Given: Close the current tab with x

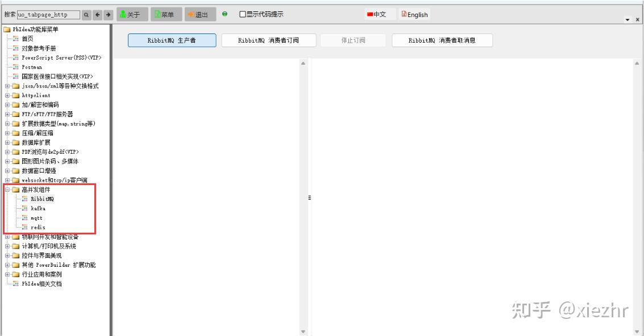Looking at the screenshot, I should click(637, 20).
